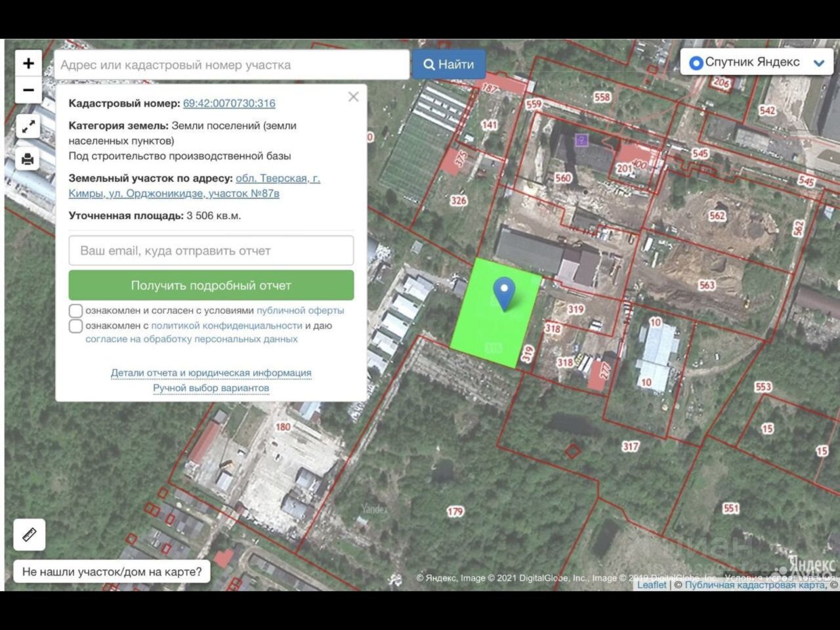Image resolution: width=840 pixels, height=630 pixels.
Task: Click parcel label 277 on map
Action: (x=606, y=370)
